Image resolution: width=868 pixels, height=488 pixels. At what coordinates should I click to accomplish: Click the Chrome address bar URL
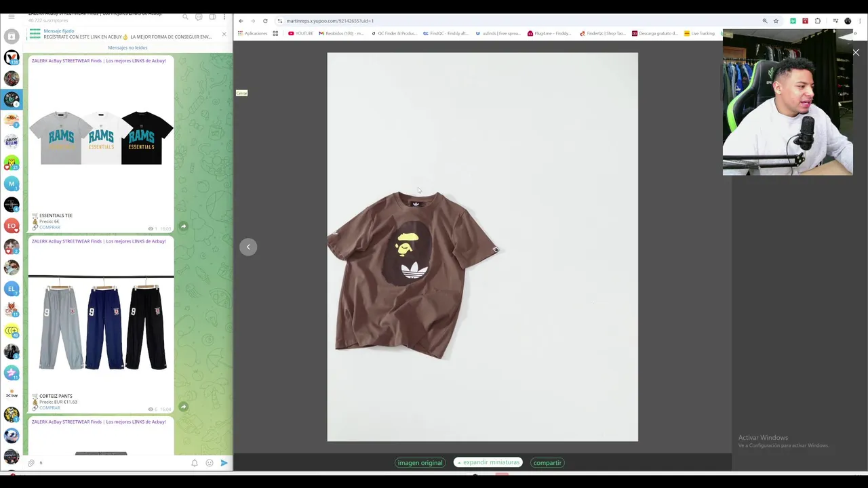330,21
